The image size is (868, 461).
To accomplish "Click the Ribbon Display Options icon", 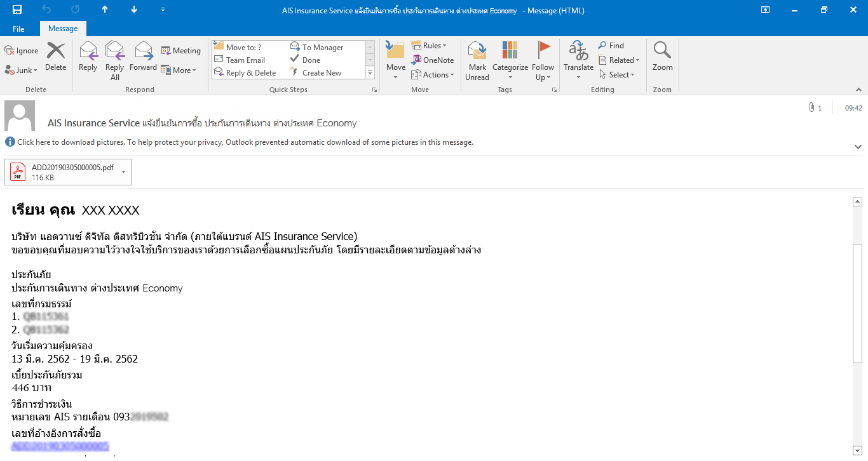I will [x=766, y=10].
